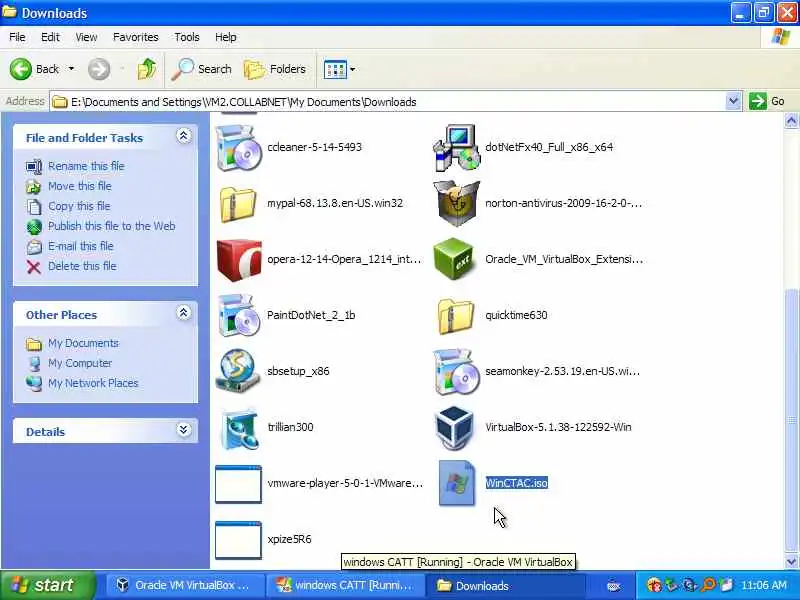The height and width of the screenshot is (600, 800).
Task: Click the Downloads taskbar button
Action: click(x=508, y=585)
